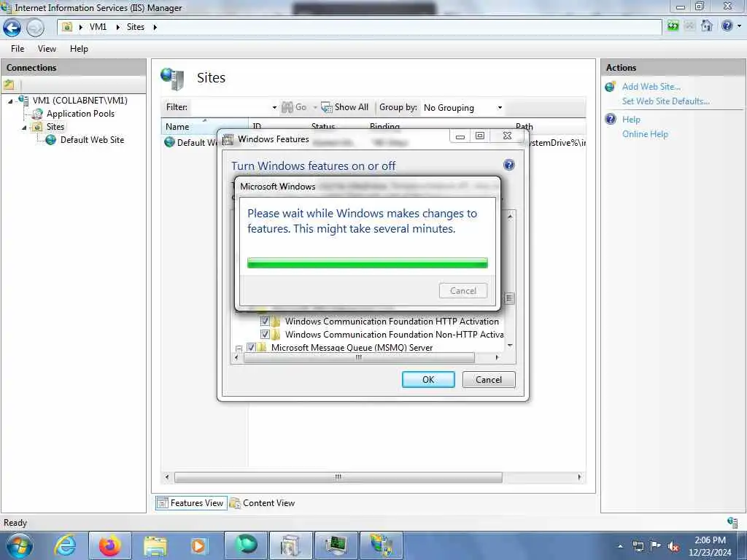Click the help icon in Windows Features dialog
Screen dimensions: 747x560
coord(508,165)
